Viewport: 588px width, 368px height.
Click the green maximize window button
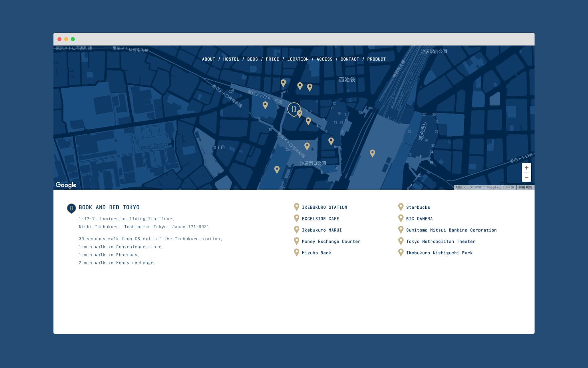pos(73,39)
